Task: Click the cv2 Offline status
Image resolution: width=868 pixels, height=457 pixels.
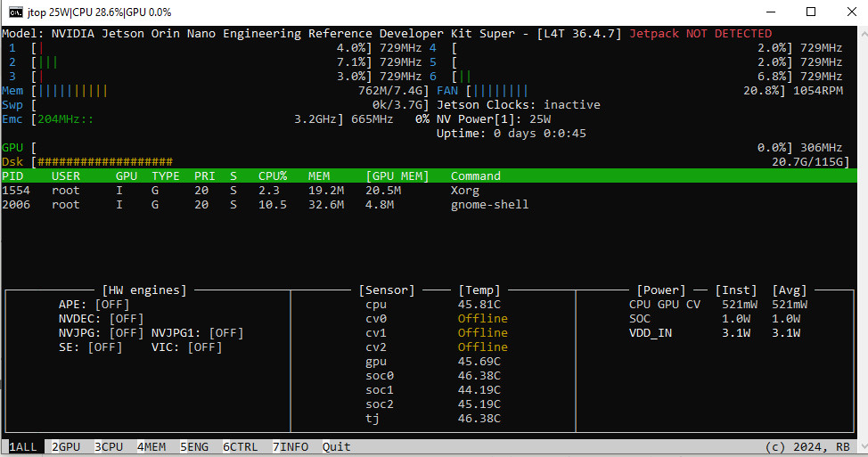Action: [482, 347]
